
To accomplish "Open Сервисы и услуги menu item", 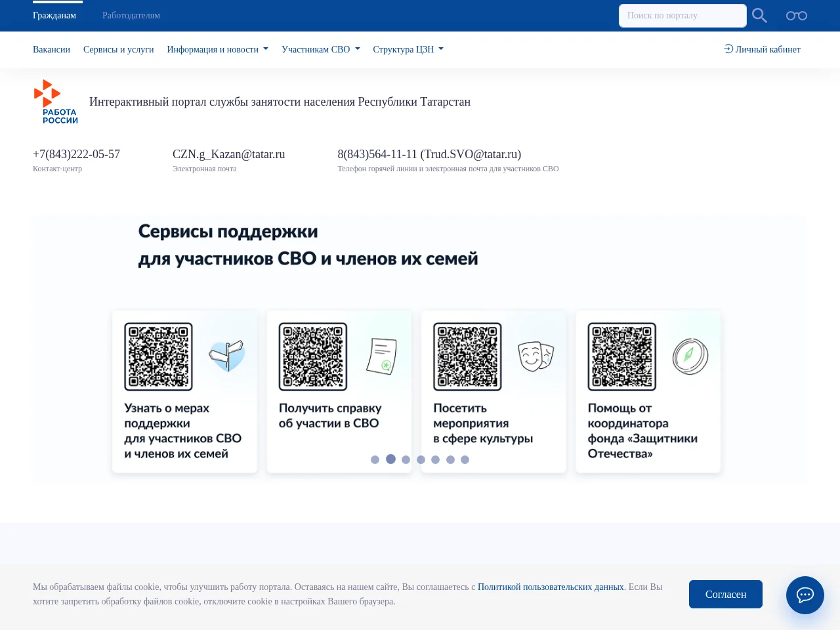I will click(118, 49).
